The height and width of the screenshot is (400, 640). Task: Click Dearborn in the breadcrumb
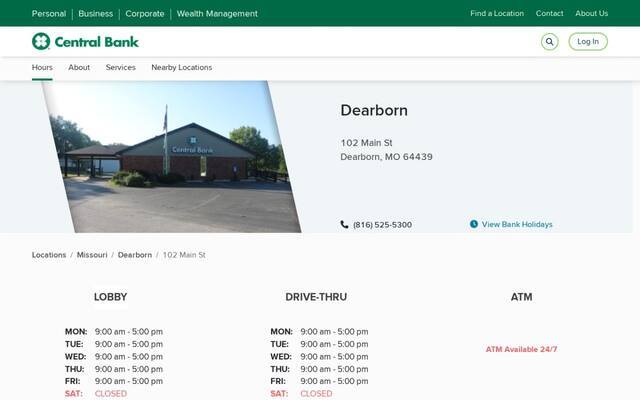tap(135, 255)
